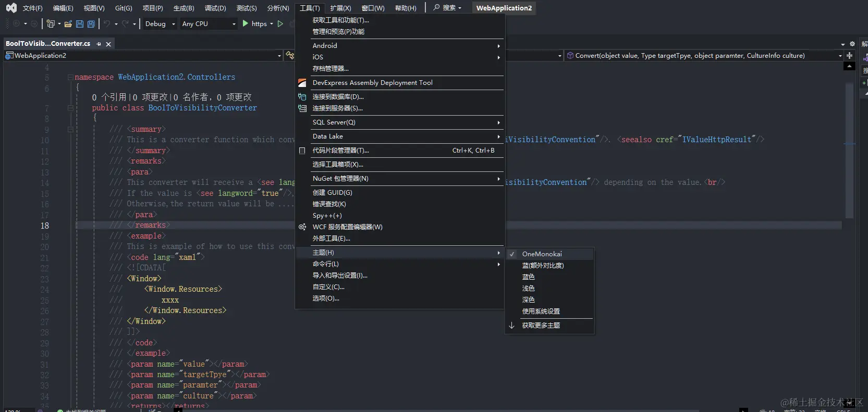Click the save file icon
The height and width of the screenshot is (412, 868).
(80, 24)
